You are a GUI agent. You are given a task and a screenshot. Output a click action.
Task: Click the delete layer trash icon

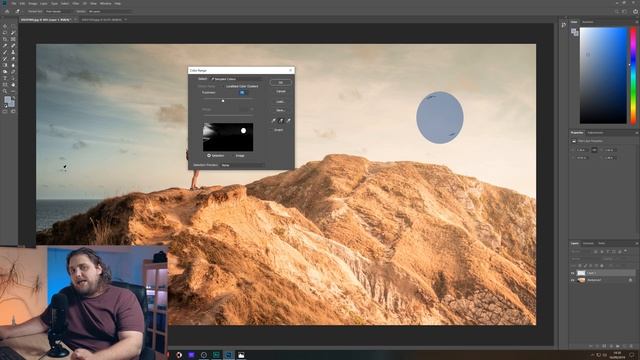(x=630, y=346)
